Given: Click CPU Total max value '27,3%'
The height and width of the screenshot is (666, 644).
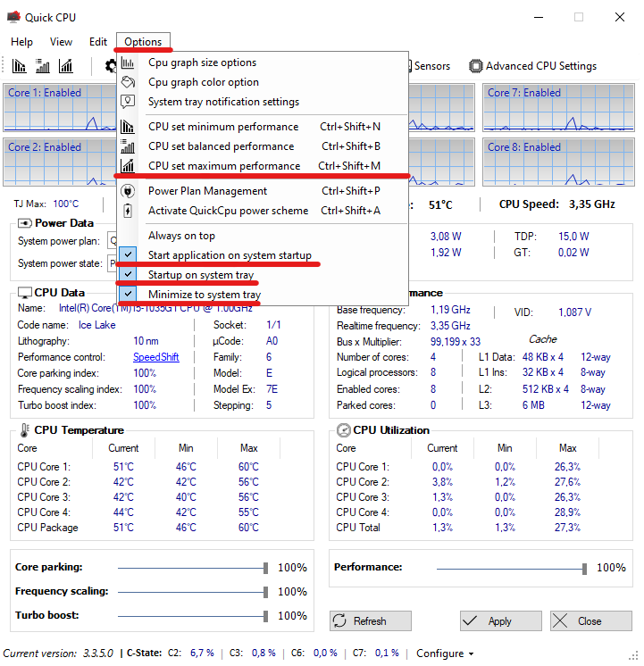Looking at the screenshot, I should tap(567, 528).
